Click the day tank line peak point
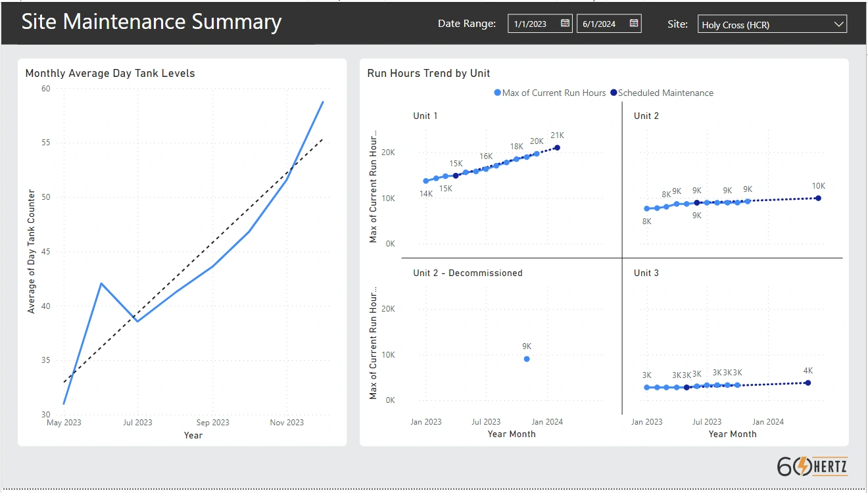Screen dimensions: 868x493 tap(323, 102)
